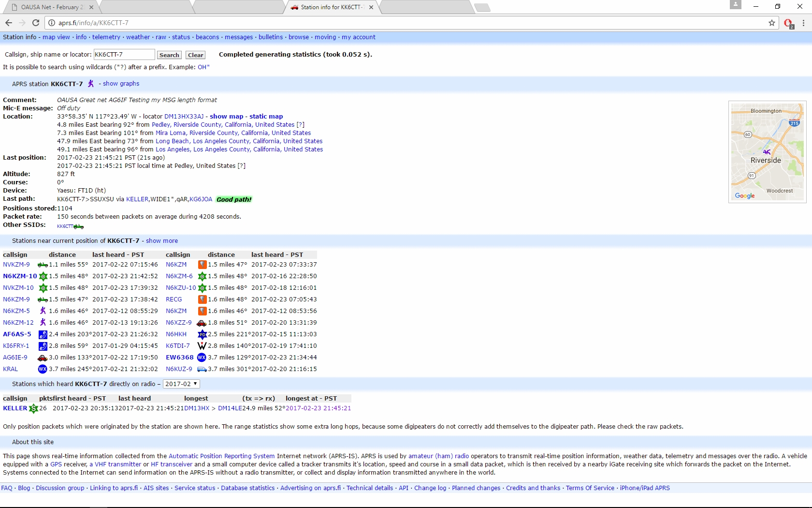Click the blue icon beside AF6AS-5
Viewport: 812px width, 508px height.
(43, 334)
